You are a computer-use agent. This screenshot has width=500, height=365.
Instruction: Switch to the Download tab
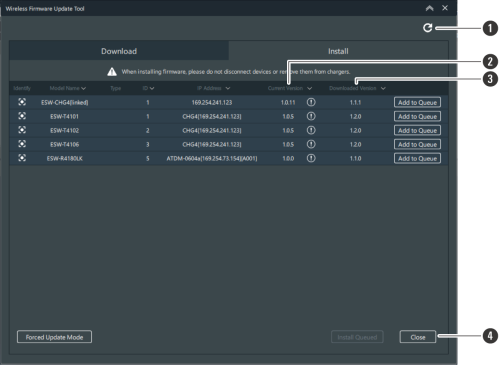pos(119,51)
